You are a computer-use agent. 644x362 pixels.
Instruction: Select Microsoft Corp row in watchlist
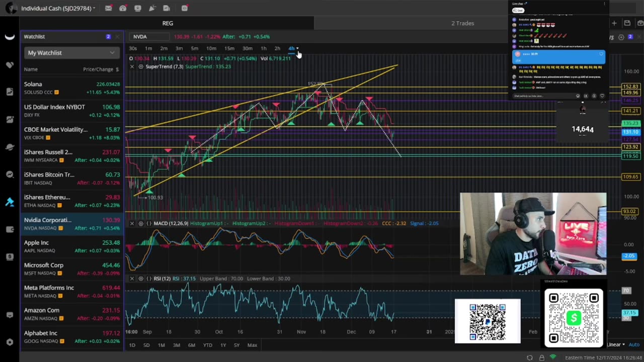(71, 269)
